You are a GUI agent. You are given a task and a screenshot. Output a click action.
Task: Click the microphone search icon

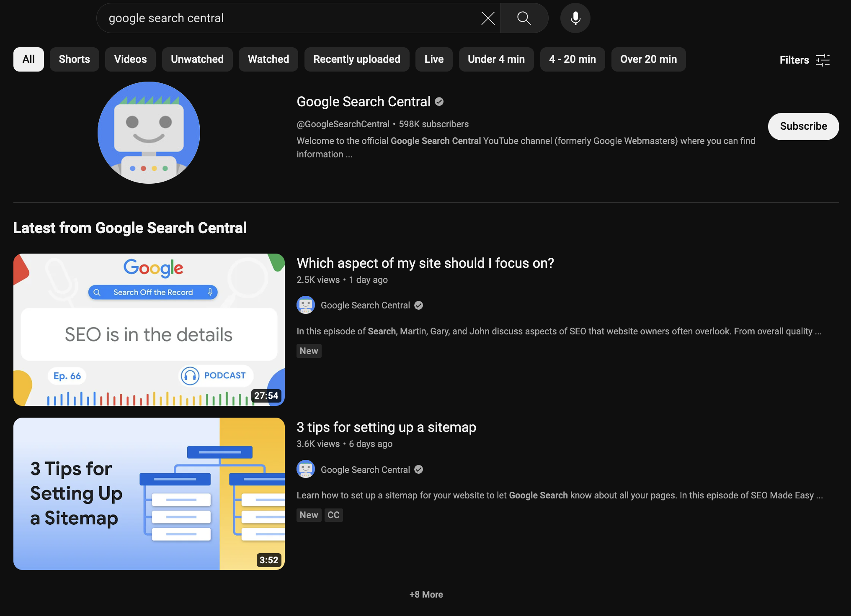click(x=575, y=18)
